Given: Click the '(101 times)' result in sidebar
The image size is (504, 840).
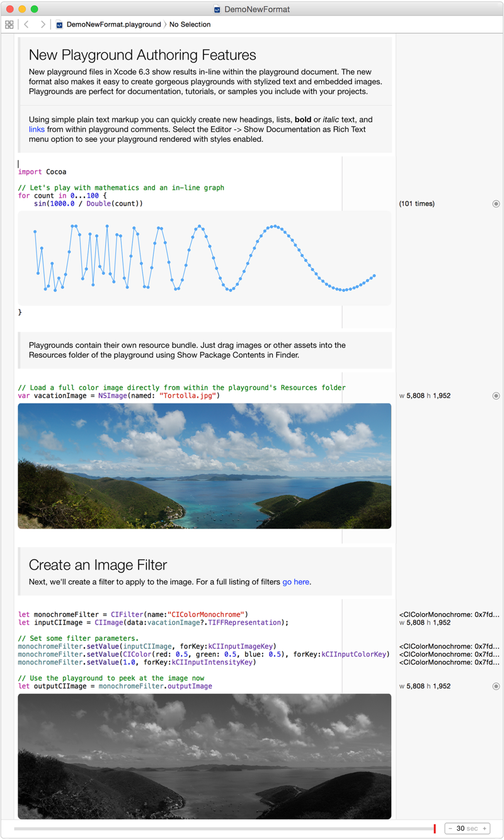Looking at the screenshot, I should [416, 204].
